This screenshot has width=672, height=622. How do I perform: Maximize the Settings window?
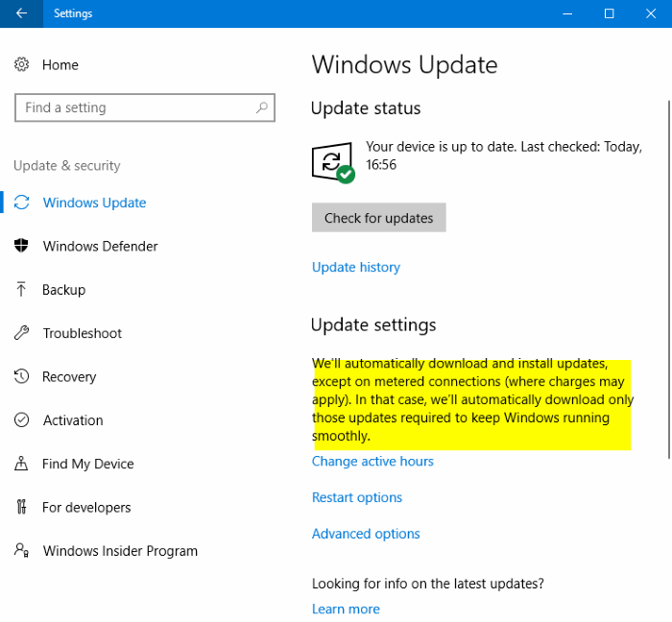609,13
